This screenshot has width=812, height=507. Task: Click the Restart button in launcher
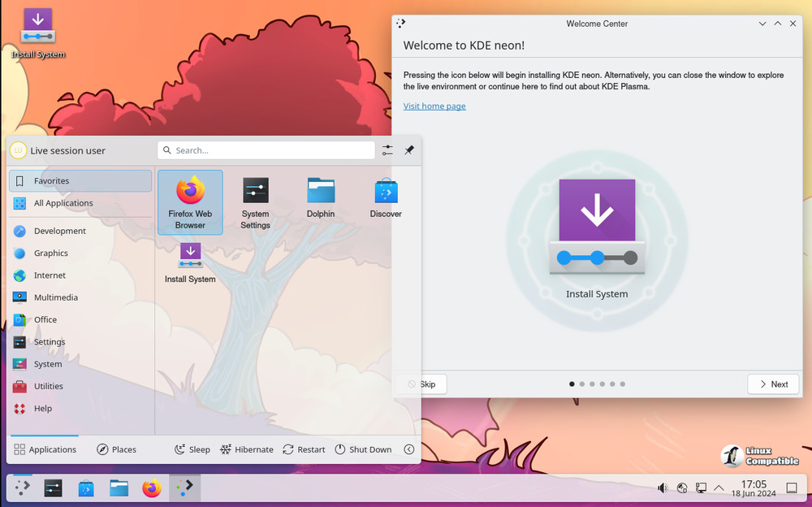tap(304, 449)
